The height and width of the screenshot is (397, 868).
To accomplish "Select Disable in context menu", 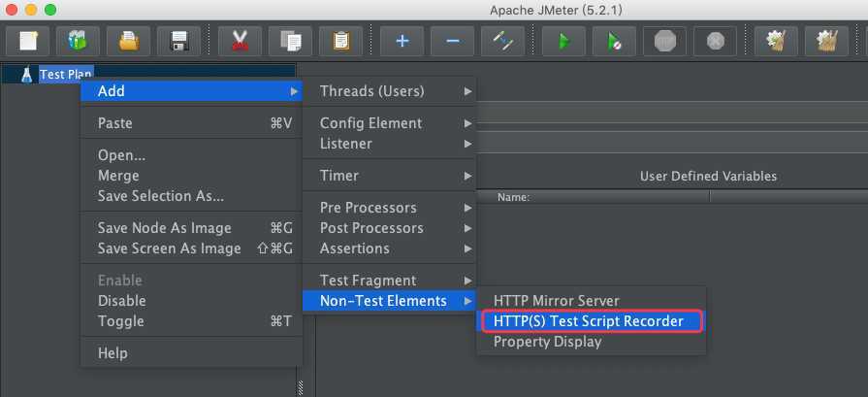I will tap(191, 301).
